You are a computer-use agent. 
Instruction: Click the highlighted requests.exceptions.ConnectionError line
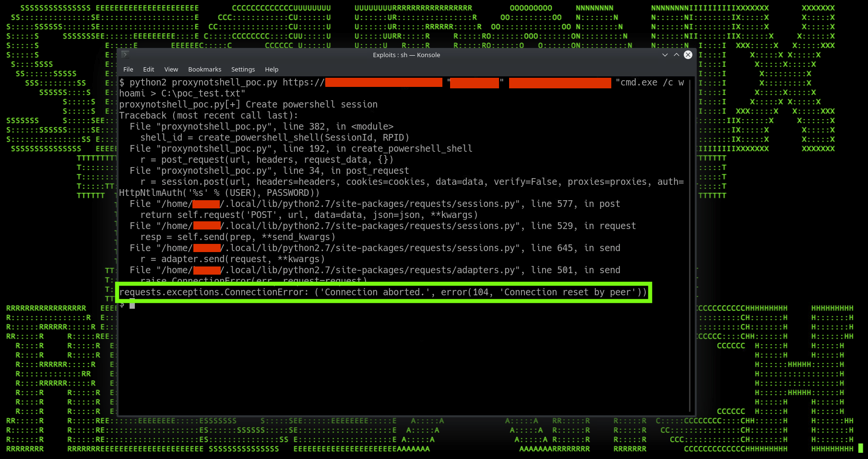383,292
